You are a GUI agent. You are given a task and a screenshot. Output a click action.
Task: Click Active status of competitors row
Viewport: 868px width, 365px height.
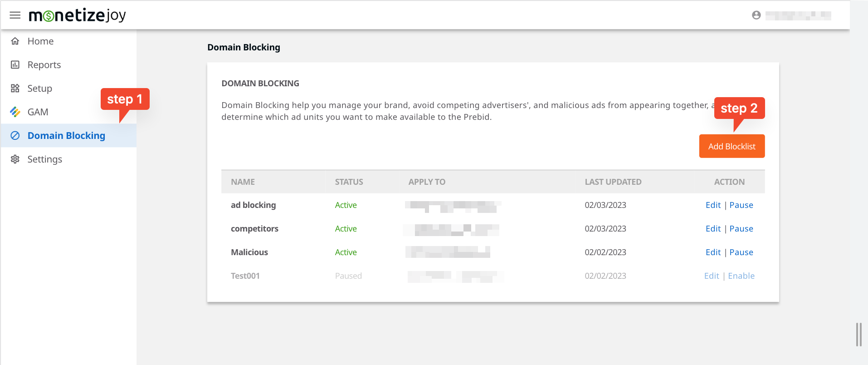346,229
